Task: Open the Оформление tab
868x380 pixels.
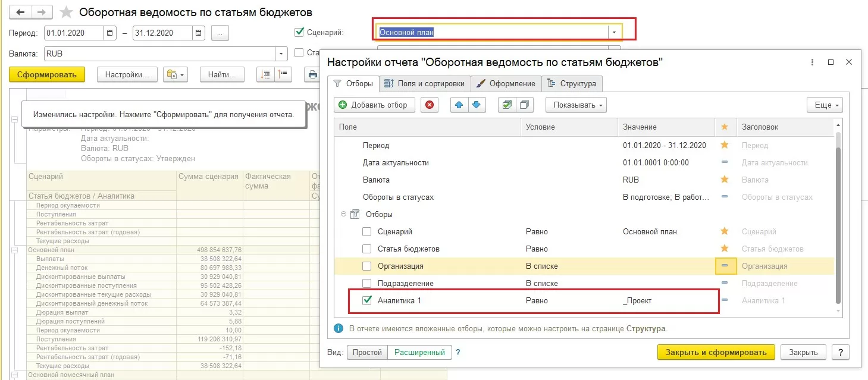Action: click(x=506, y=83)
